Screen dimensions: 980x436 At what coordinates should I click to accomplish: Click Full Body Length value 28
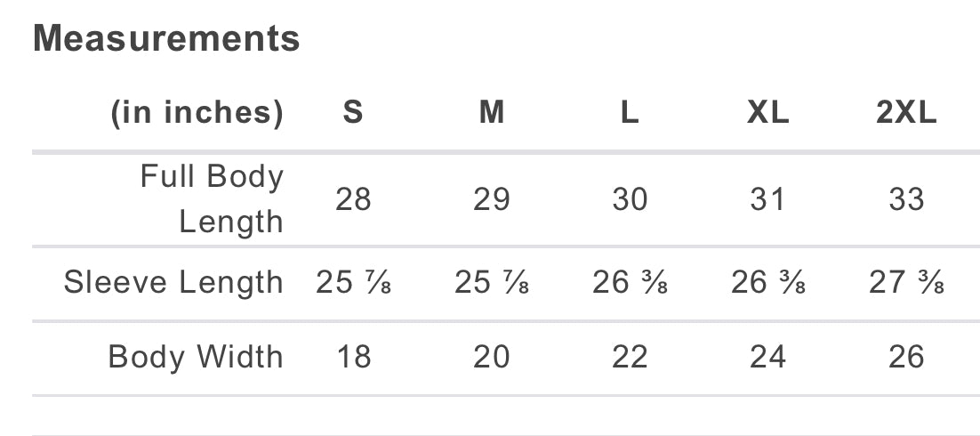(353, 199)
